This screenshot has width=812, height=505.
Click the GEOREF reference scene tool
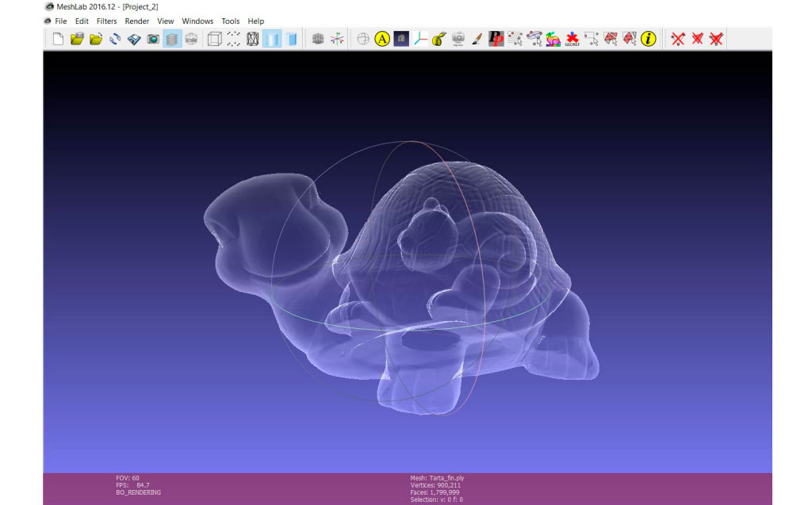click(572, 39)
